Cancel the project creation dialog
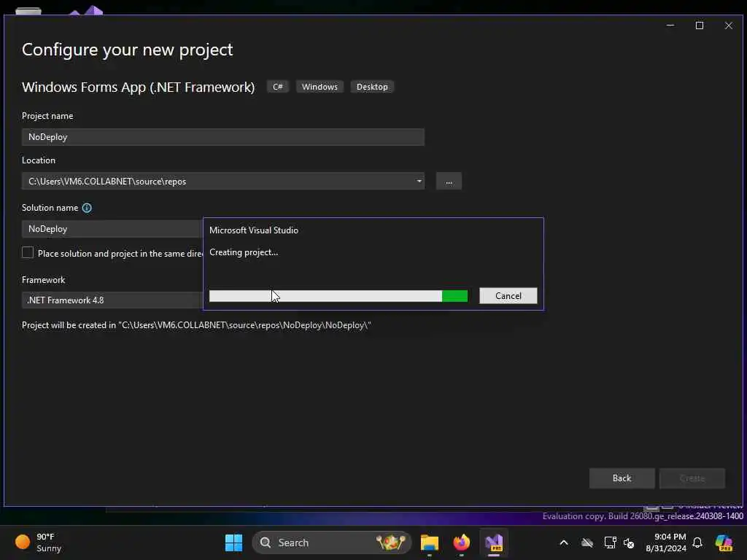Screen dimensions: 747x560 click(508, 296)
